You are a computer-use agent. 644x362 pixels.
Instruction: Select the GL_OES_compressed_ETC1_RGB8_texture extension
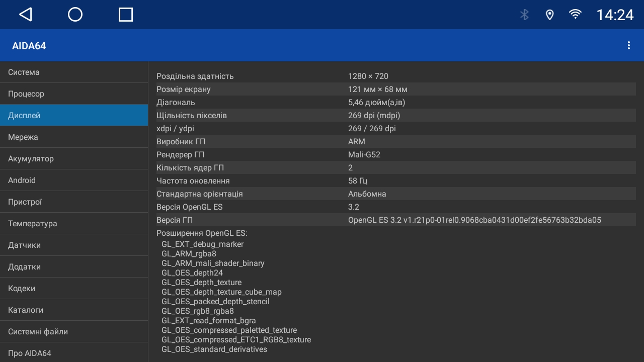tap(236, 340)
